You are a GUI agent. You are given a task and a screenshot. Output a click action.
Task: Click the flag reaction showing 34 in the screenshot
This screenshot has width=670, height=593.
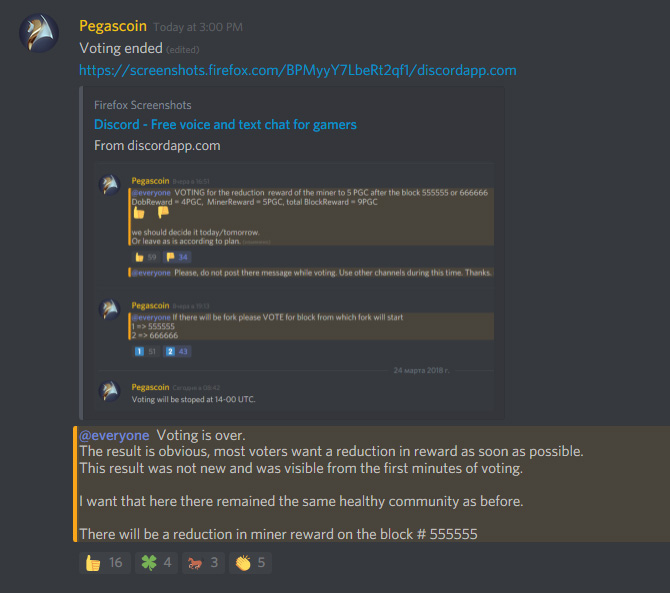coord(177,257)
